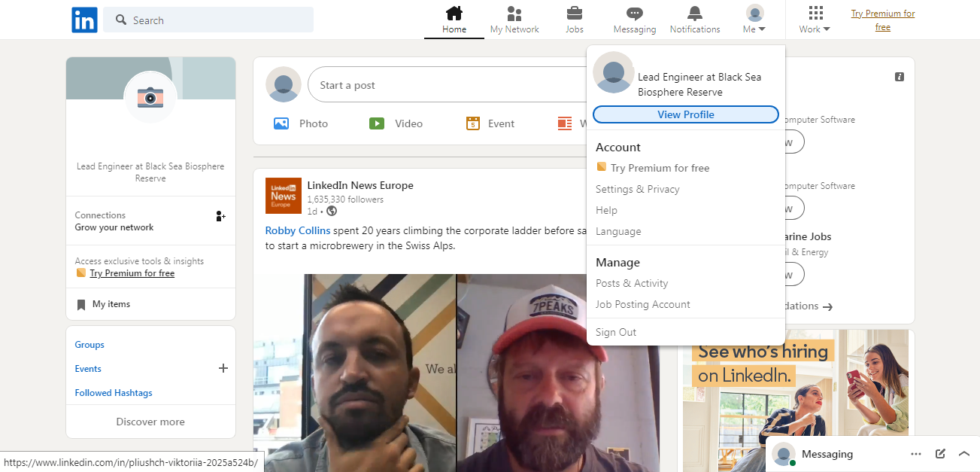
Task: Open the Jobs tab
Action: (575, 20)
